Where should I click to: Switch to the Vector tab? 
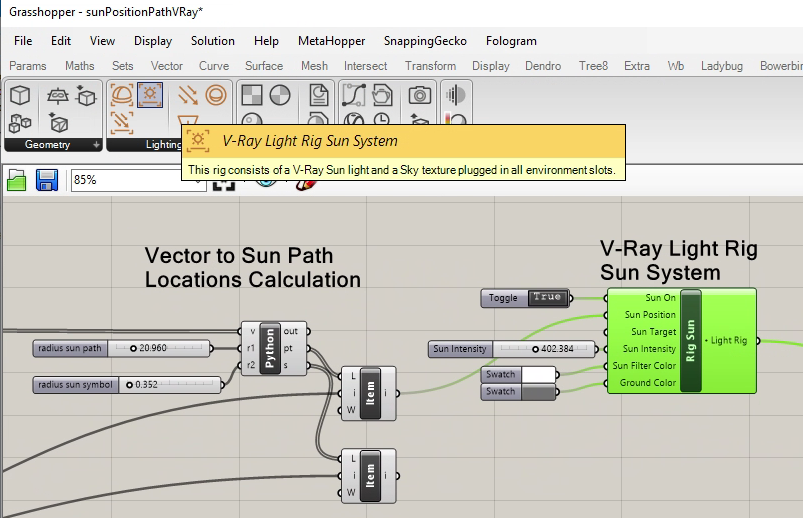pos(167,66)
